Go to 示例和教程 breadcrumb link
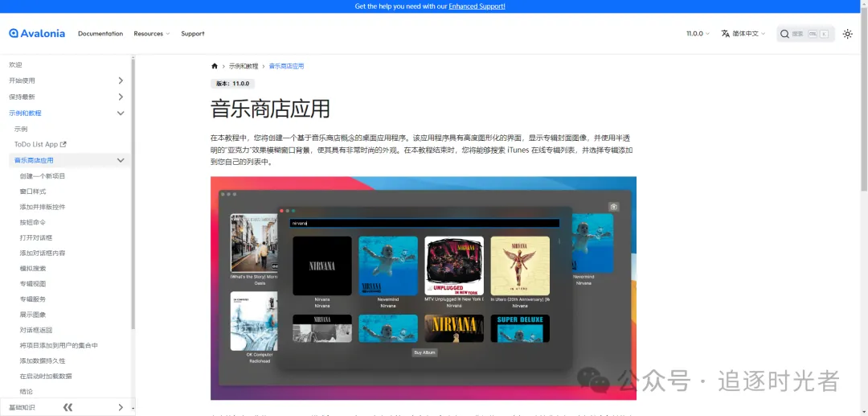The height and width of the screenshot is (416, 868). point(244,66)
